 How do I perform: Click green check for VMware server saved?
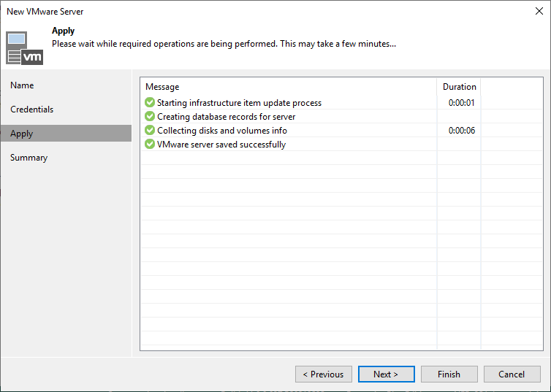[x=150, y=144]
